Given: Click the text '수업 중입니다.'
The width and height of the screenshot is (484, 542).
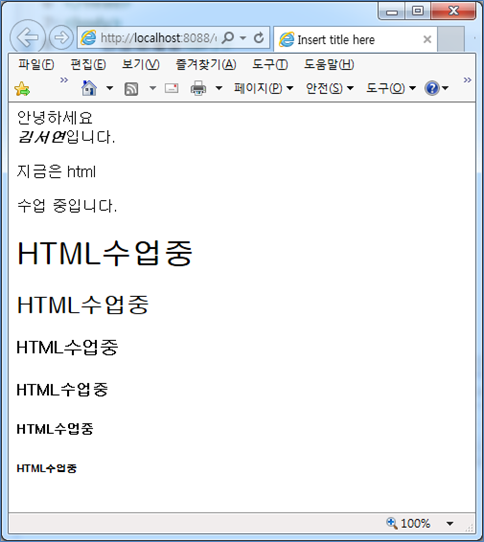Looking at the screenshot, I should (67, 206).
